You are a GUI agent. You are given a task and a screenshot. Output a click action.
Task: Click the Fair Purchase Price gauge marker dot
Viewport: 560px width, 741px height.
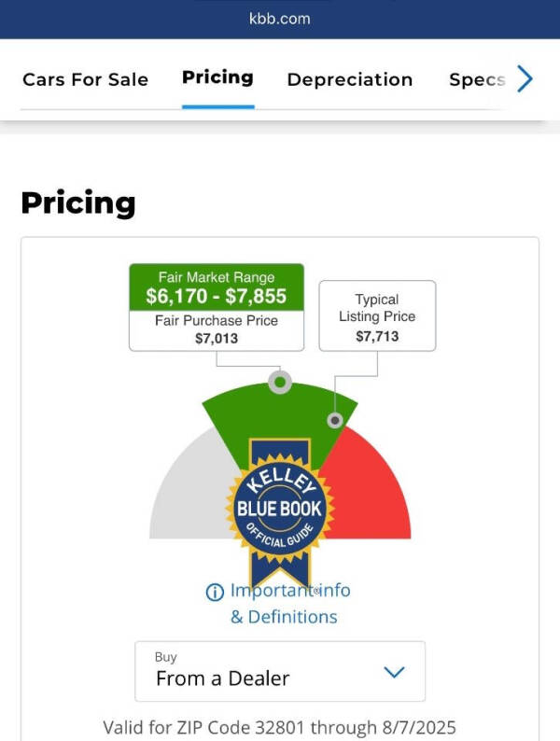[x=280, y=382]
